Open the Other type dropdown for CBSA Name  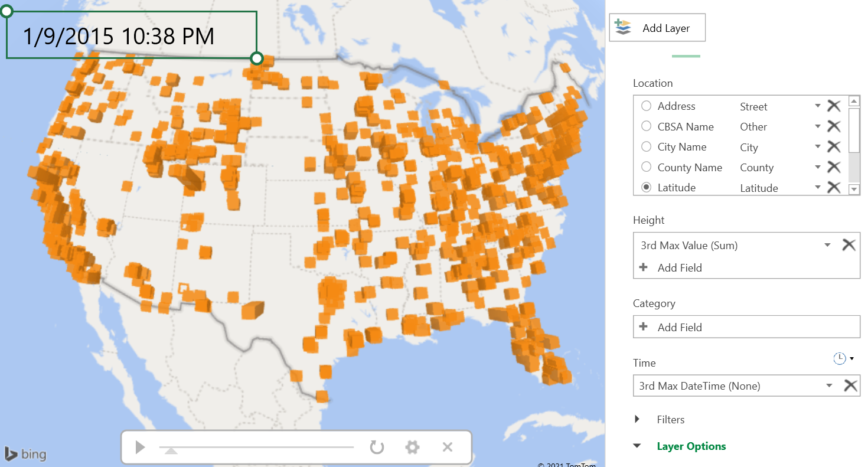[x=818, y=126]
